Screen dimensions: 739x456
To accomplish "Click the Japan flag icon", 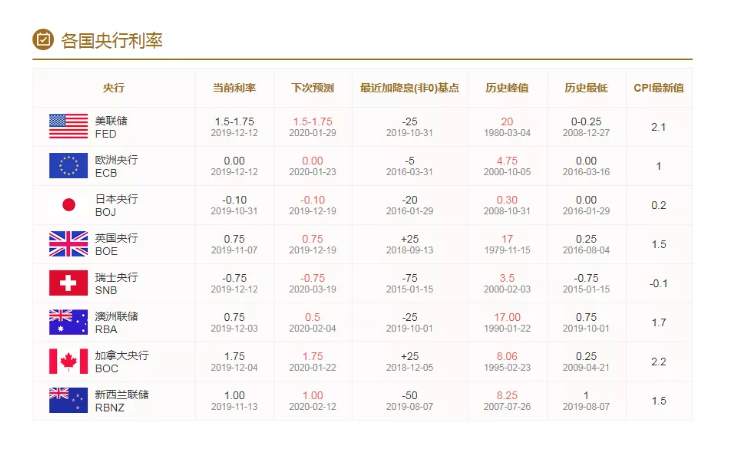I will tap(68, 204).
